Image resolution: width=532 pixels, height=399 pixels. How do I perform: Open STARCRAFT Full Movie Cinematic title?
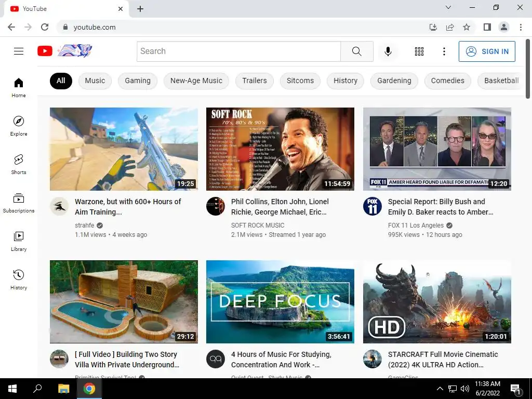tap(443, 360)
